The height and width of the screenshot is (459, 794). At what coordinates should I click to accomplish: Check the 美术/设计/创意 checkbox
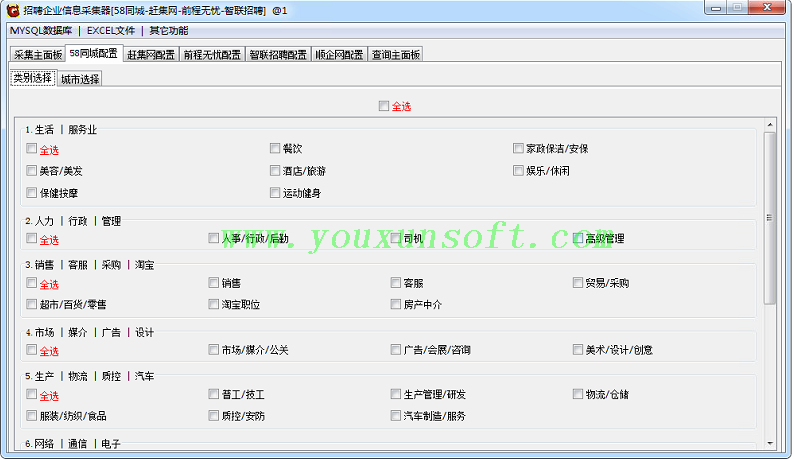tap(578, 350)
